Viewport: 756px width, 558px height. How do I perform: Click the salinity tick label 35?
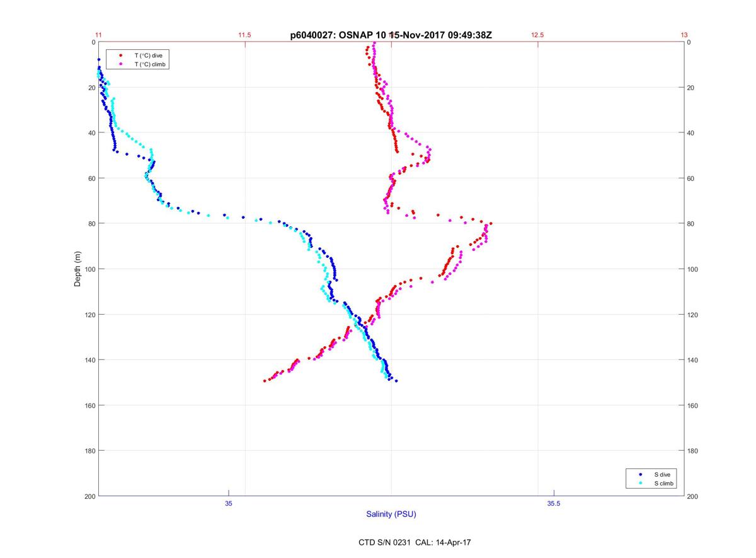coord(229,503)
